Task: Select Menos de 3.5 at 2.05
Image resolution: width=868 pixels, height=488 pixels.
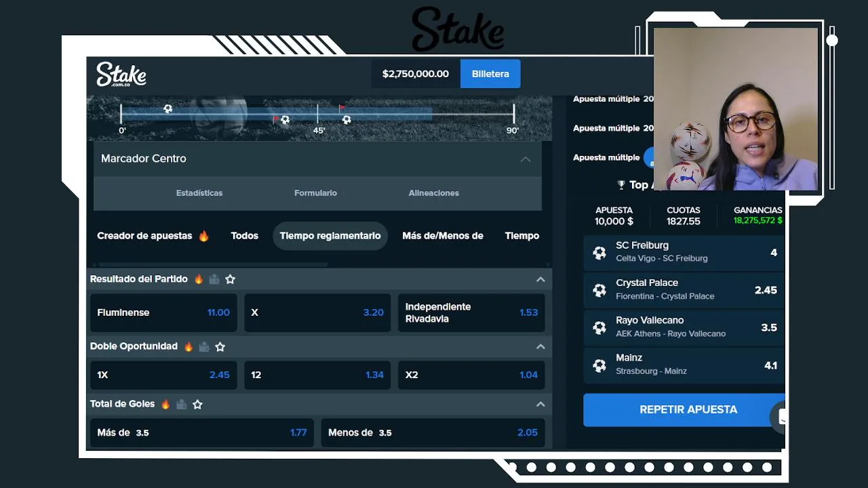Action: (x=433, y=432)
